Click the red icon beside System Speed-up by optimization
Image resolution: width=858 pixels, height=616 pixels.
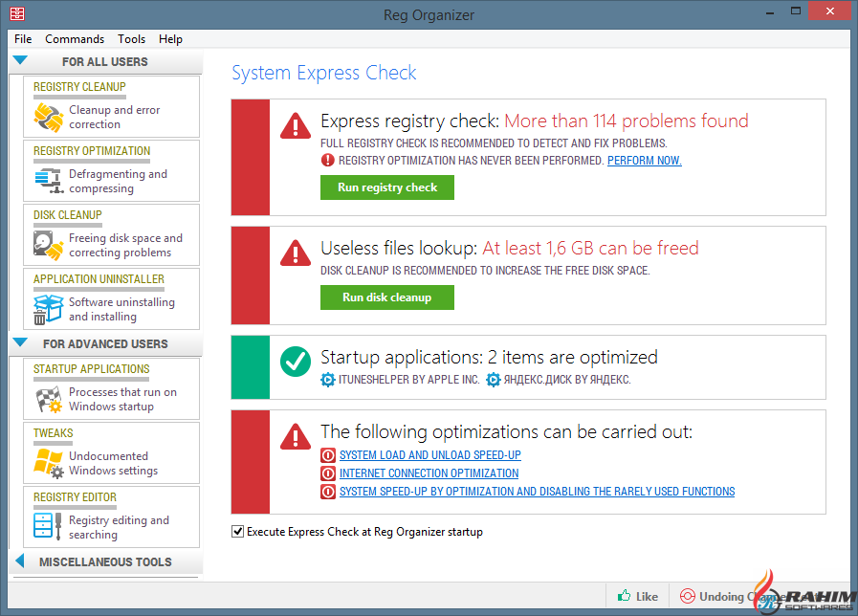pos(328,492)
